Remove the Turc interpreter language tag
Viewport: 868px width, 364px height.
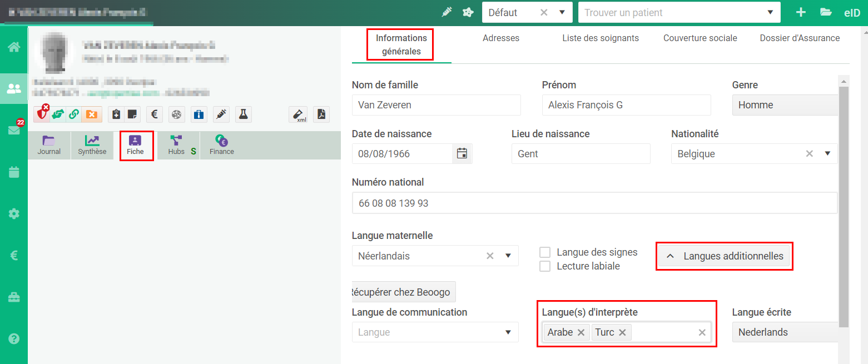click(622, 332)
